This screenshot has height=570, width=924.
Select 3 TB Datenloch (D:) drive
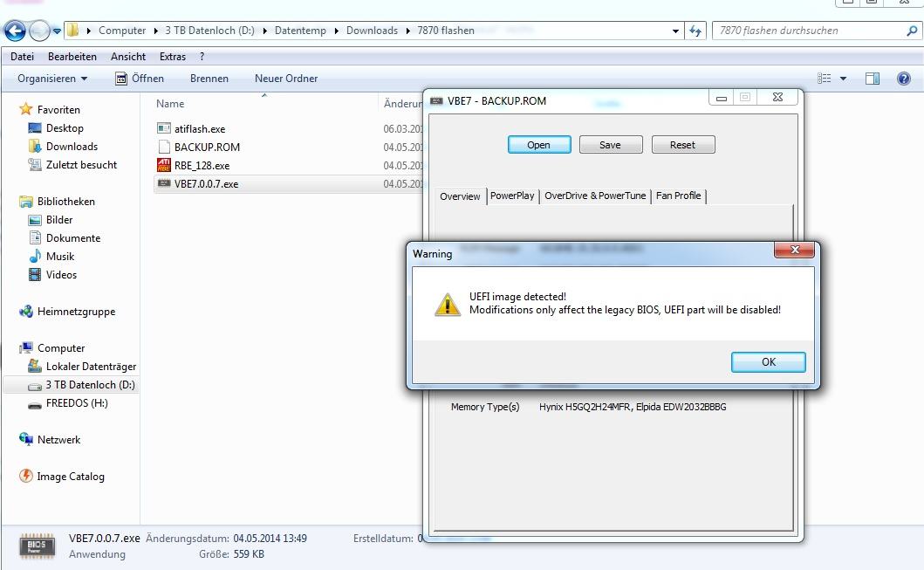pos(90,384)
